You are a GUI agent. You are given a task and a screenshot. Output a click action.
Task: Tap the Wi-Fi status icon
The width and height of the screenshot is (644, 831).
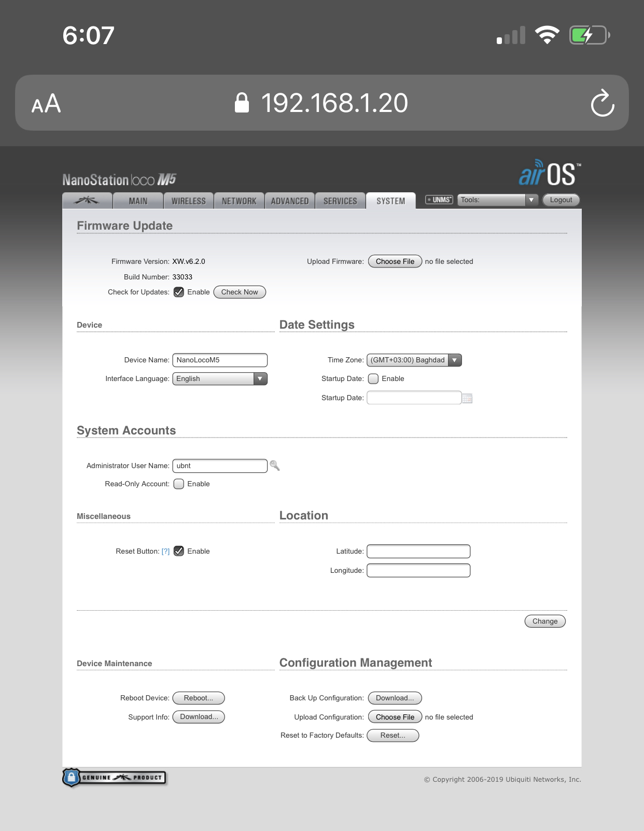(547, 35)
